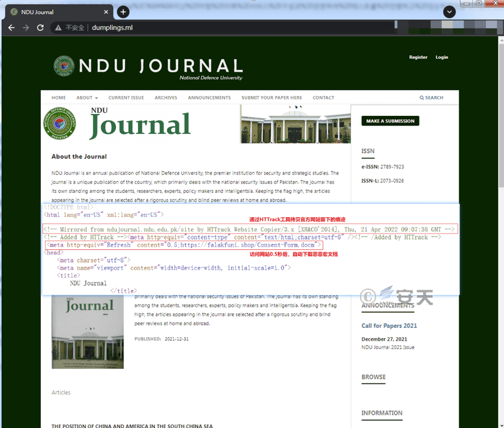Click the SEARCH magnifier link
This screenshot has height=428, width=504.
(431, 98)
